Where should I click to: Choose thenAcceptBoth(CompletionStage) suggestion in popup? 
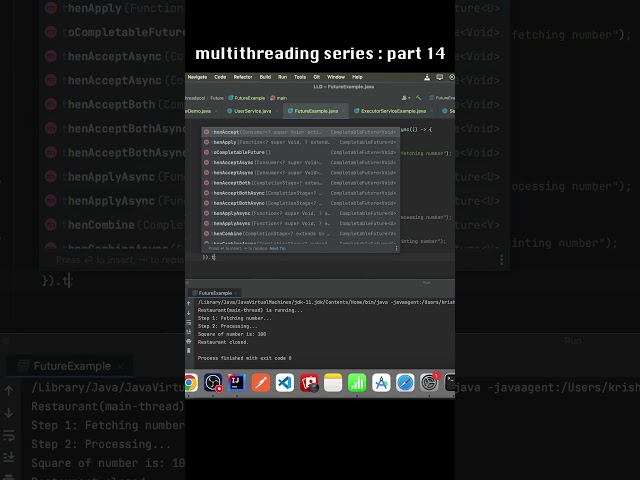tap(300, 183)
